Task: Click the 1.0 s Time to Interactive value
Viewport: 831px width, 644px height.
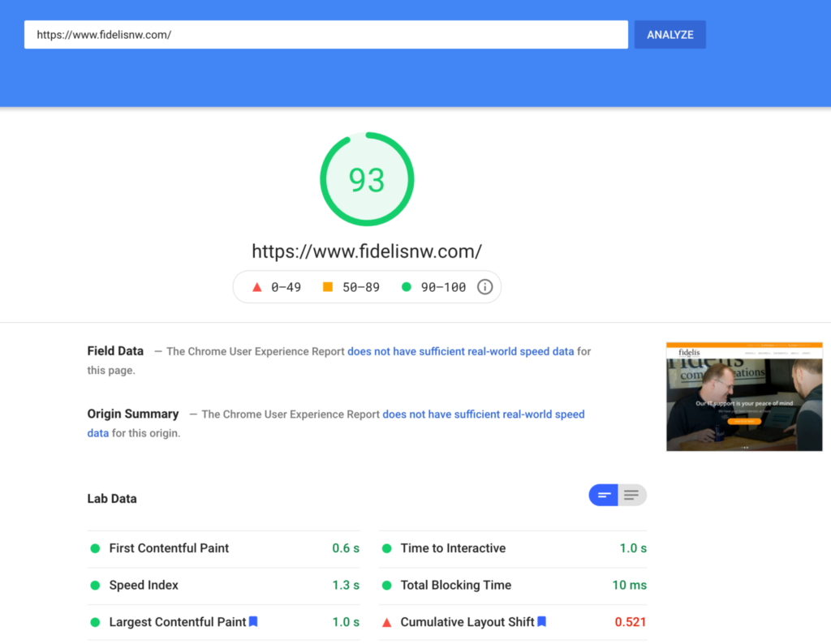Action: pos(633,548)
